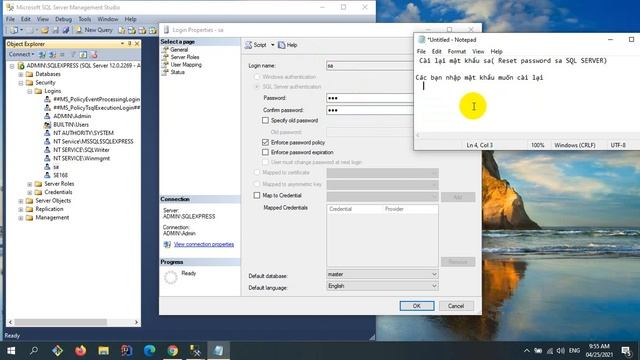This screenshot has width=640, height=360.
Task: Select the ADMIN\Admin login
Action: coord(72,116)
